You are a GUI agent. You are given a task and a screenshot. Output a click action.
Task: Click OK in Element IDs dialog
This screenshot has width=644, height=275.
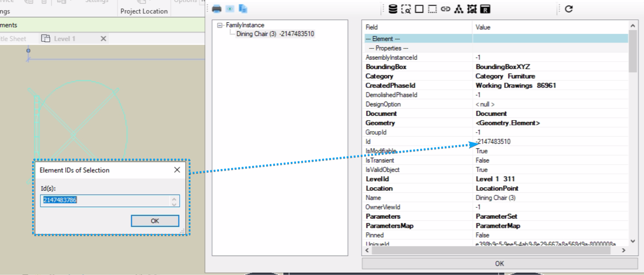tap(155, 221)
